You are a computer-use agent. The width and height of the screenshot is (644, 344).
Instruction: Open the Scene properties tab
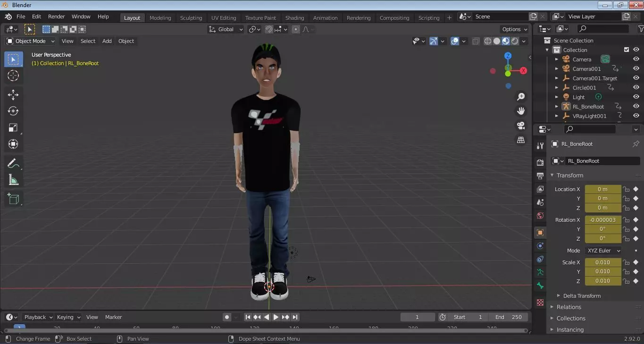coord(540,202)
